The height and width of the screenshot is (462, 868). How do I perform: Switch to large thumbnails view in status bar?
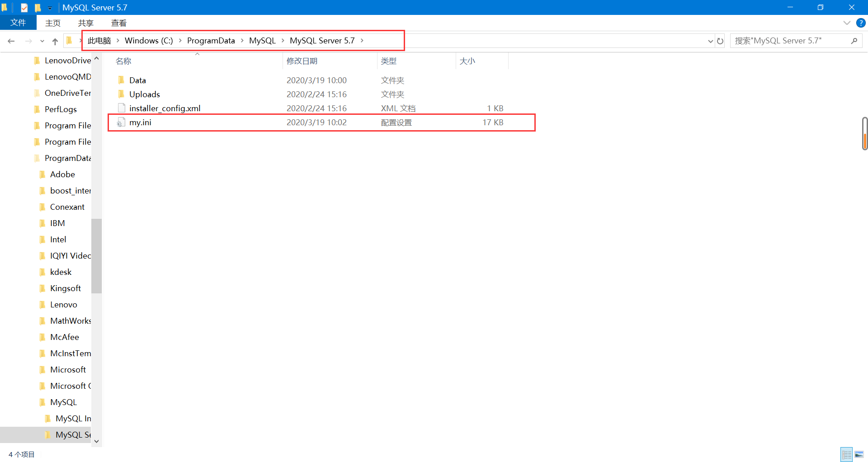[x=859, y=454]
